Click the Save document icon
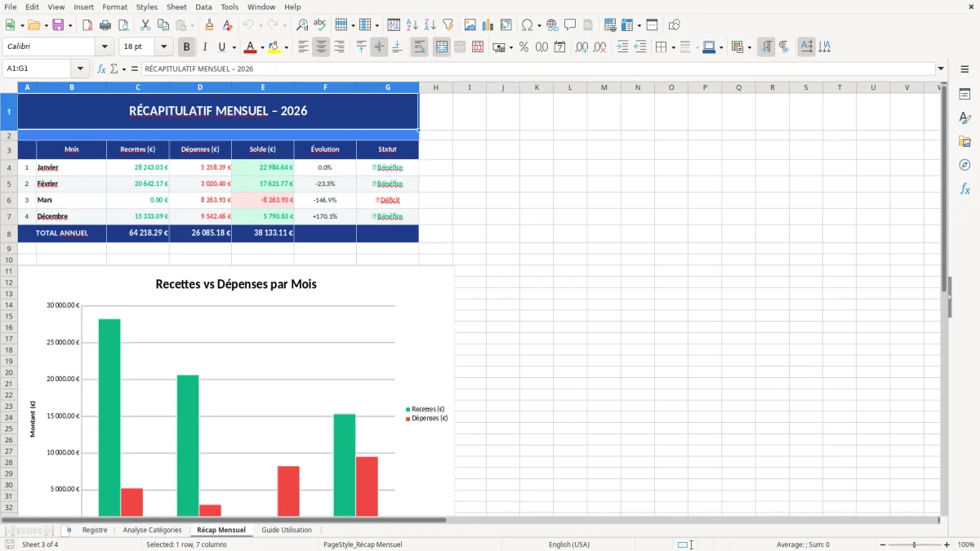The height and width of the screenshot is (551, 980). tap(58, 25)
